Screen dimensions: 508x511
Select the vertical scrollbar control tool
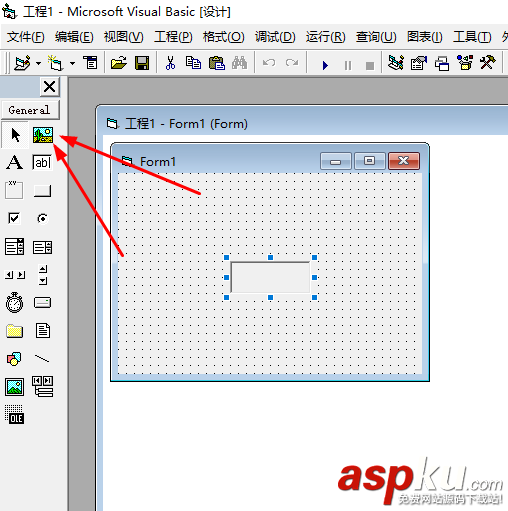(x=43, y=275)
